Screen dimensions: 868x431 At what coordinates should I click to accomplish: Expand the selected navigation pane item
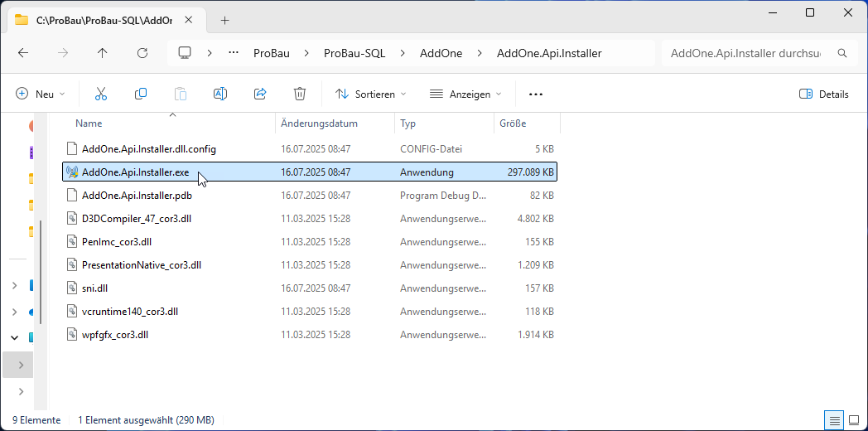[21, 365]
